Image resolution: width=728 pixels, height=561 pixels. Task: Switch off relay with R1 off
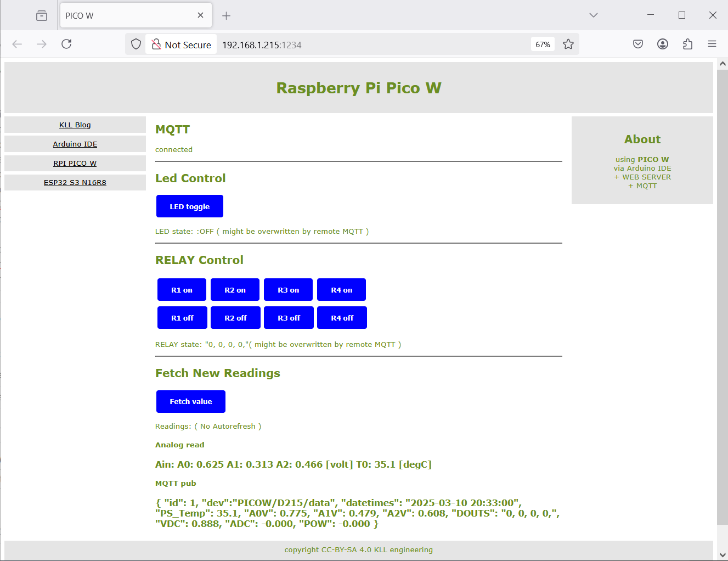(182, 318)
